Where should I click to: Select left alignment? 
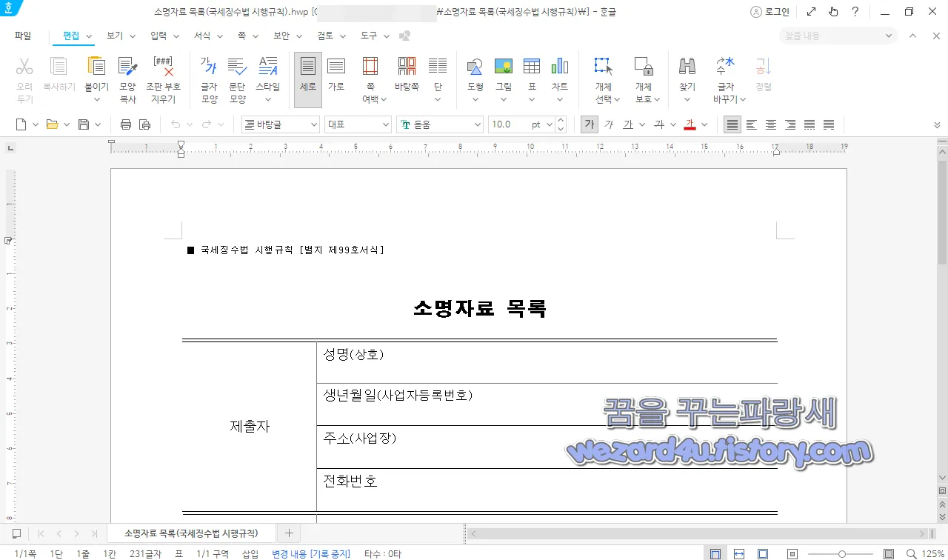tap(752, 124)
